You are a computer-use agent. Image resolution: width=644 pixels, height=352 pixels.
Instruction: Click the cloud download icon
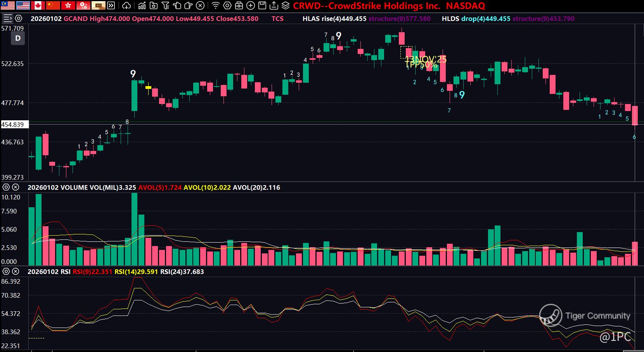(126, 5)
